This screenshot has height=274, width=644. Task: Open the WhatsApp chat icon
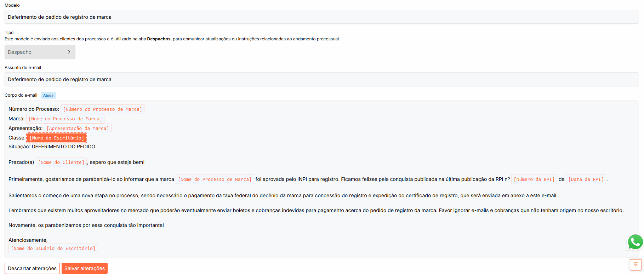coord(635,242)
